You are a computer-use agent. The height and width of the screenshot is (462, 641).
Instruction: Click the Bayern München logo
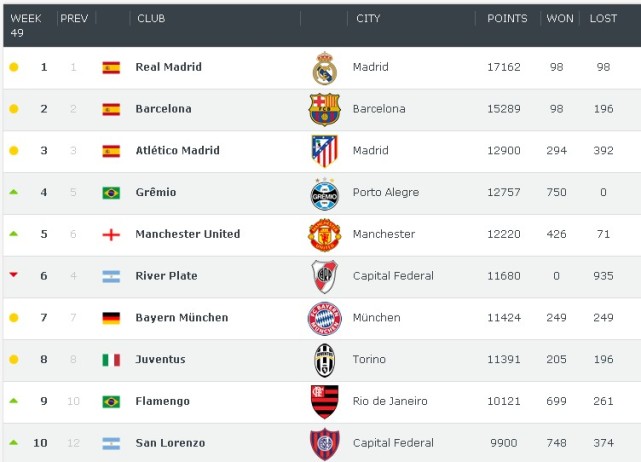(324, 318)
